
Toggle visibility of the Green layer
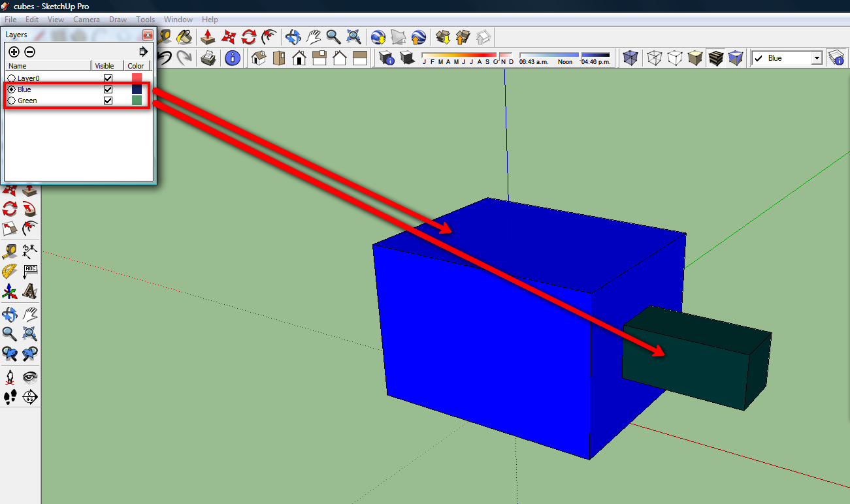pos(108,101)
